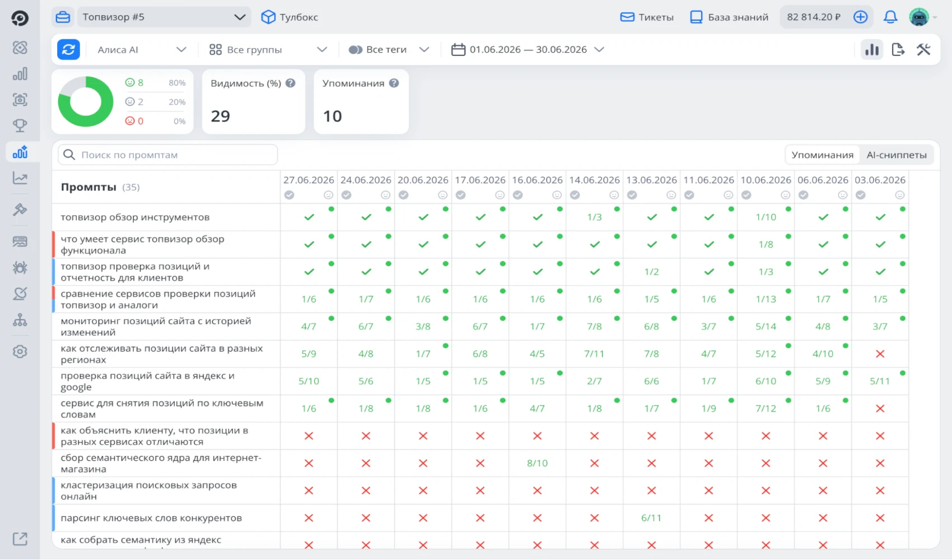The width and height of the screenshot is (952, 560).
Task: Click the export report icon
Action: 898,49
